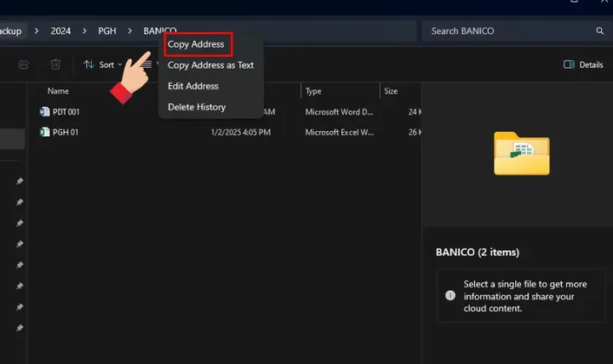Click the Microsoft Word D... type cell
This screenshot has height=364, width=613.
[x=340, y=111]
